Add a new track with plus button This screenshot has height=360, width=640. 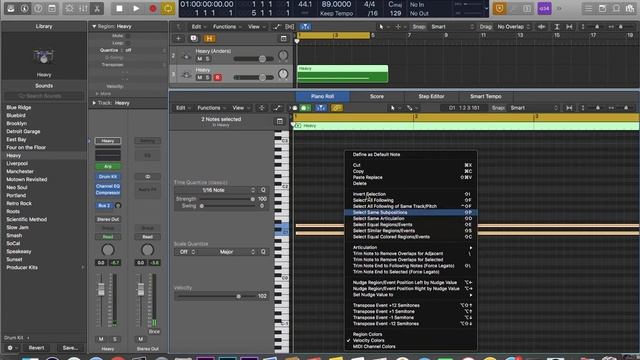click(x=178, y=38)
